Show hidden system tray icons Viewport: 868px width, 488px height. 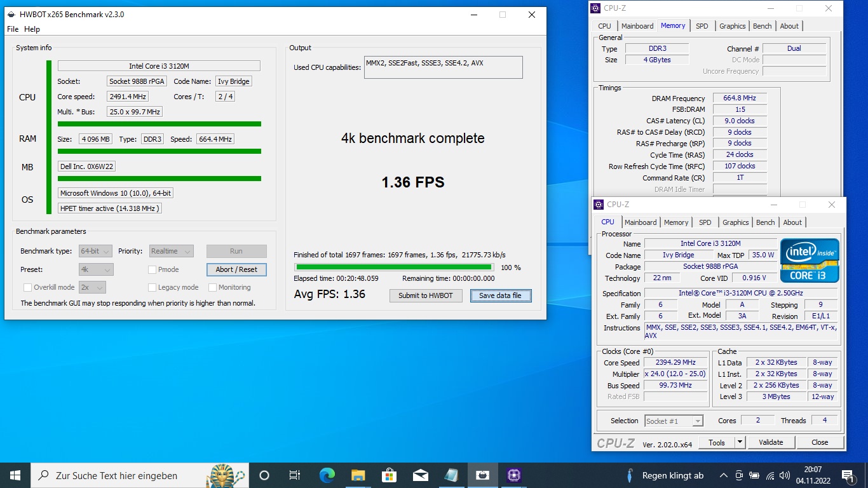pyautogui.click(x=723, y=475)
